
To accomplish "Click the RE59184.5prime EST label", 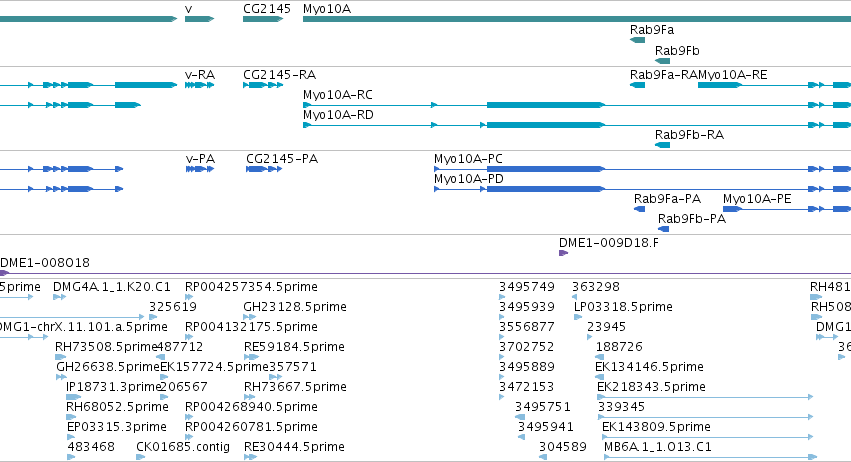I will (294, 347).
